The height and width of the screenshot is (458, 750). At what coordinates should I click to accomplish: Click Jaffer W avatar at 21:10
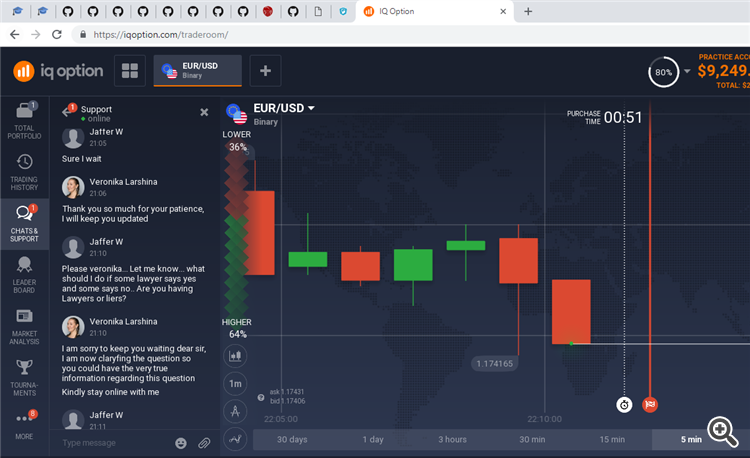(73, 247)
